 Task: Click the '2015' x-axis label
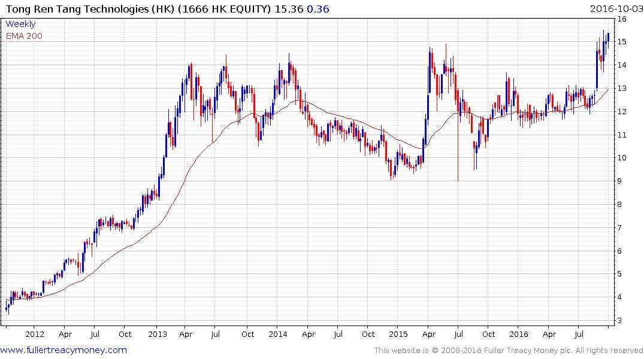click(398, 334)
